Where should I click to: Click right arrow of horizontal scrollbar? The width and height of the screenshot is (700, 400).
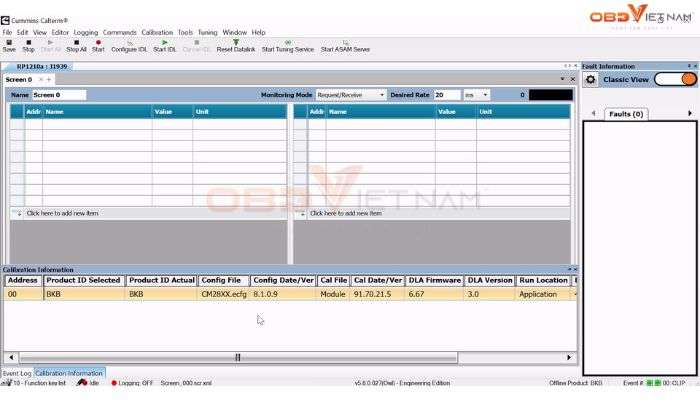tap(569, 357)
